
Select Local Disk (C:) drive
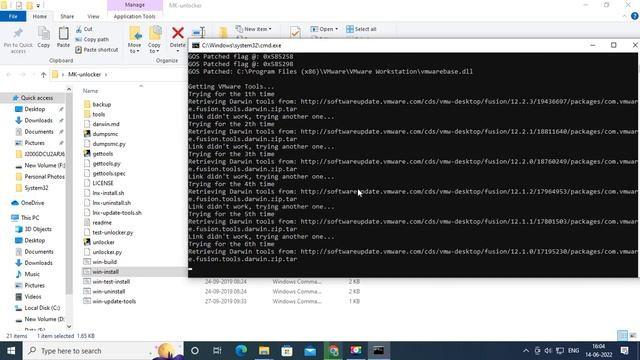tap(42, 308)
